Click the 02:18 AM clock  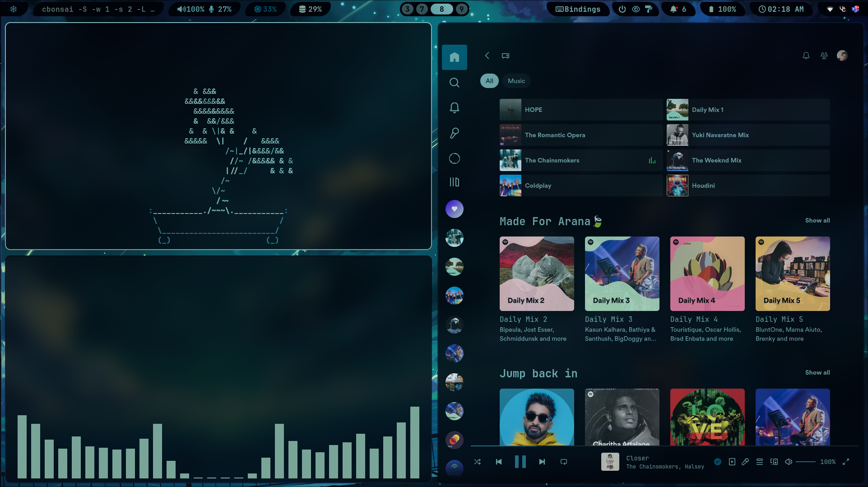[x=781, y=9]
